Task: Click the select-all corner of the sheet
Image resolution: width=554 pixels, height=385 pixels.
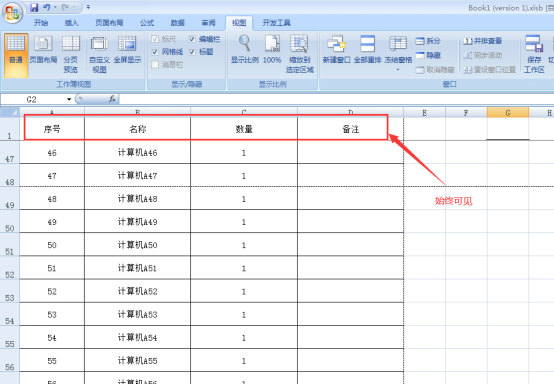Action: click(x=10, y=112)
